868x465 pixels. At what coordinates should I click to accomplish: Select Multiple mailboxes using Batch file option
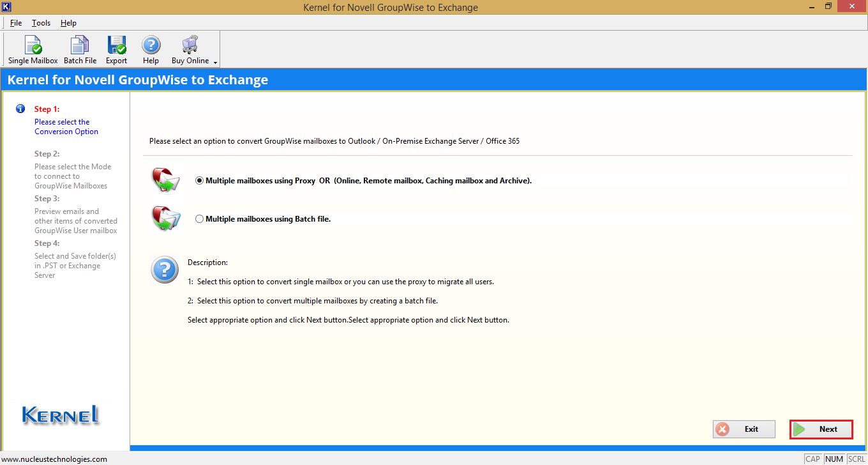200,219
